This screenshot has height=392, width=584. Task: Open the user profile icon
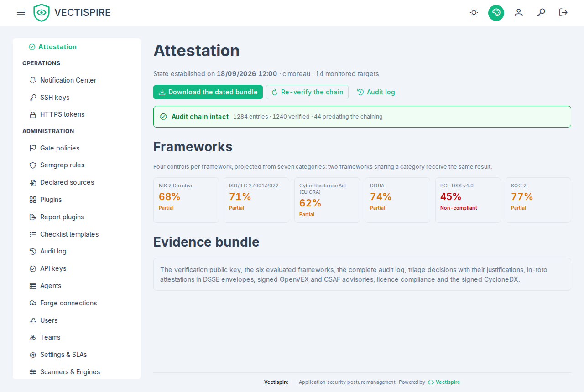click(519, 12)
